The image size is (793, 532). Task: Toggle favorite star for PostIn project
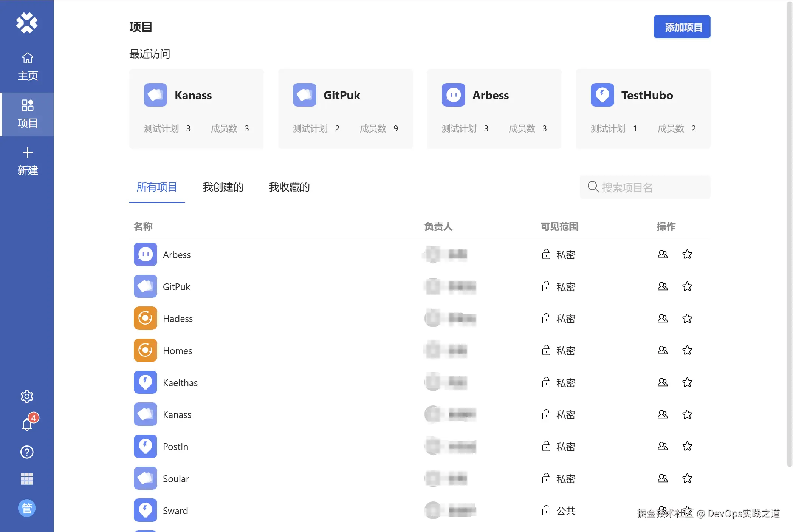[687, 446]
